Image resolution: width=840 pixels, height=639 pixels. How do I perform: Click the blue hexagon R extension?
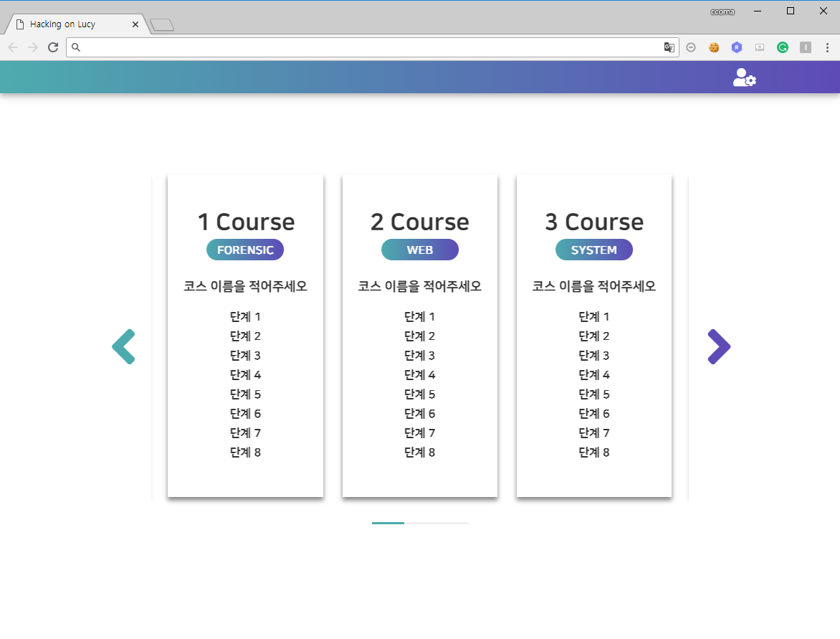click(737, 47)
